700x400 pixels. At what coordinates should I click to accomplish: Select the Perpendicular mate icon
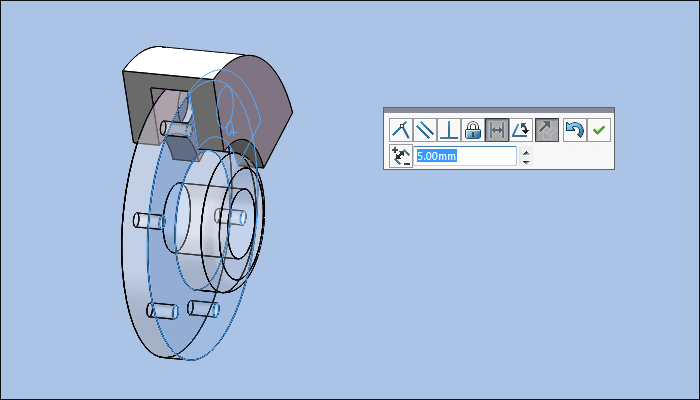(x=449, y=130)
